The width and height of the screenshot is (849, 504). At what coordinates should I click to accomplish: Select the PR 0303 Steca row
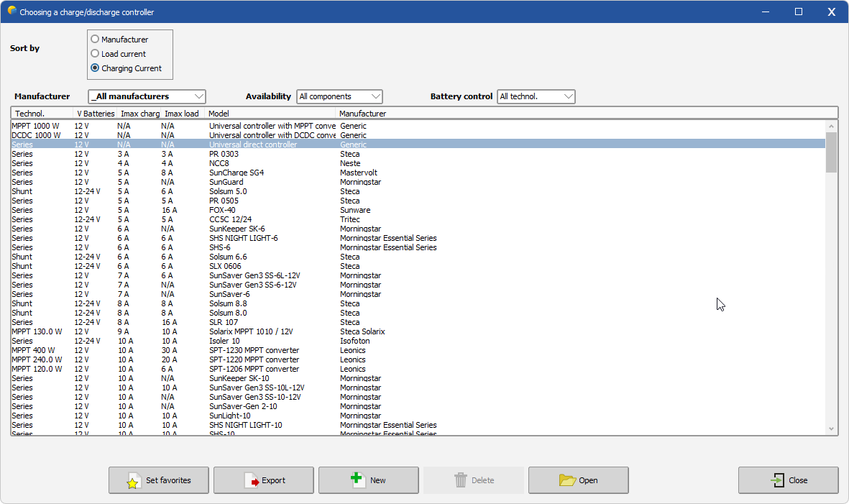pos(418,154)
